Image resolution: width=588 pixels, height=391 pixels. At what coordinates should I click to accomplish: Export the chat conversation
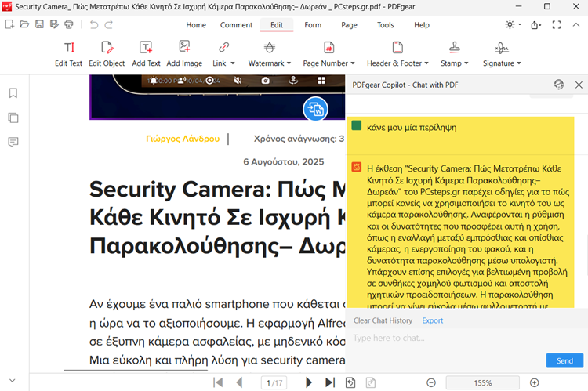click(x=432, y=320)
